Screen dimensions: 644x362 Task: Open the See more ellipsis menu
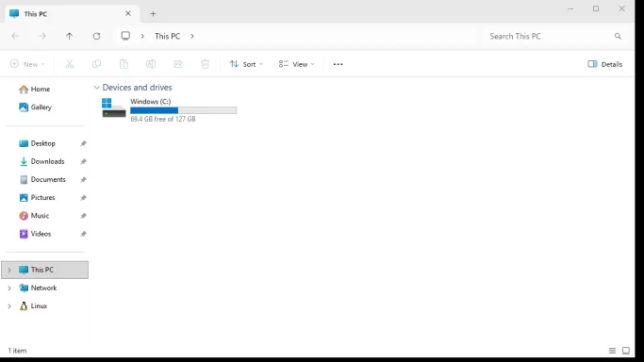point(338,64)
